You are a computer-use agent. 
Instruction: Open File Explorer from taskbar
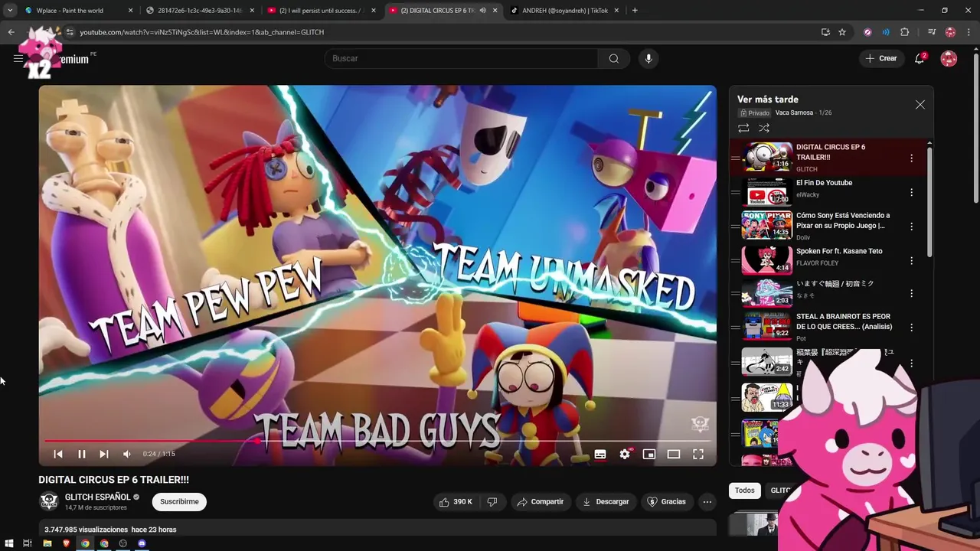[47, 543]
